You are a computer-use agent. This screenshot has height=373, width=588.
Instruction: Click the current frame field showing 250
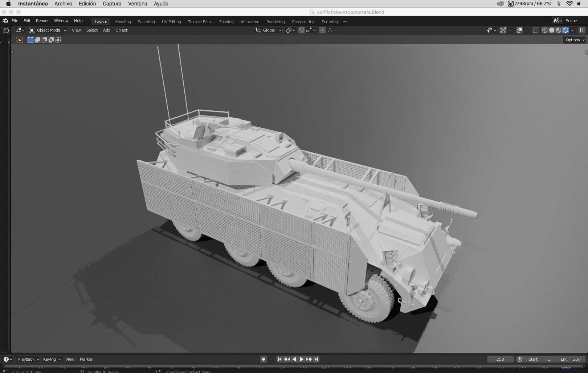(x=500, y=359)
